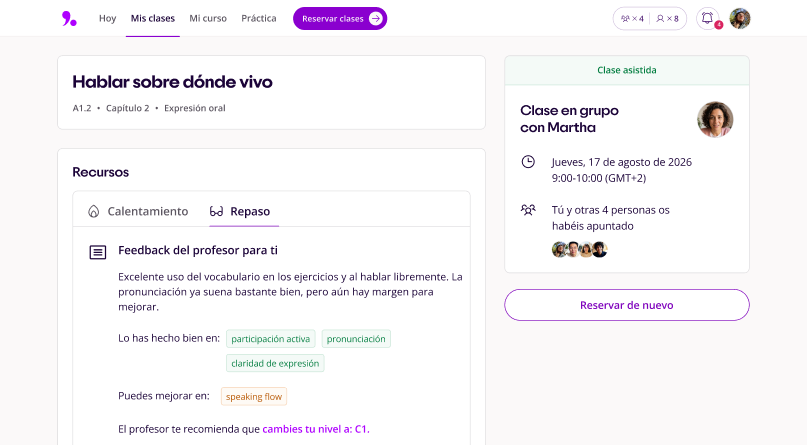This screenshot has width=807, height=445.
Task: Click the 9:00-10:00 (GMT+2) time text
Action: click(599, 178)
